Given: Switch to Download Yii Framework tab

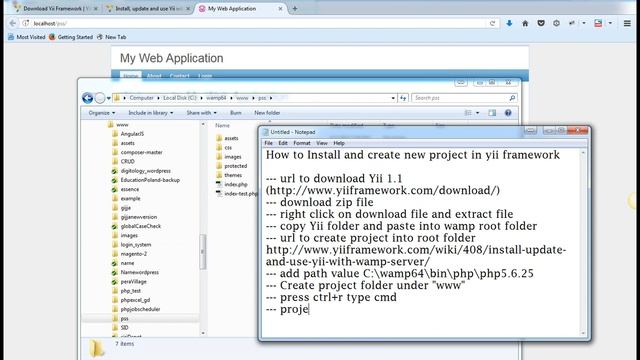Looking at the screenshot, I should pyautogui.click(x=55, y=9).
